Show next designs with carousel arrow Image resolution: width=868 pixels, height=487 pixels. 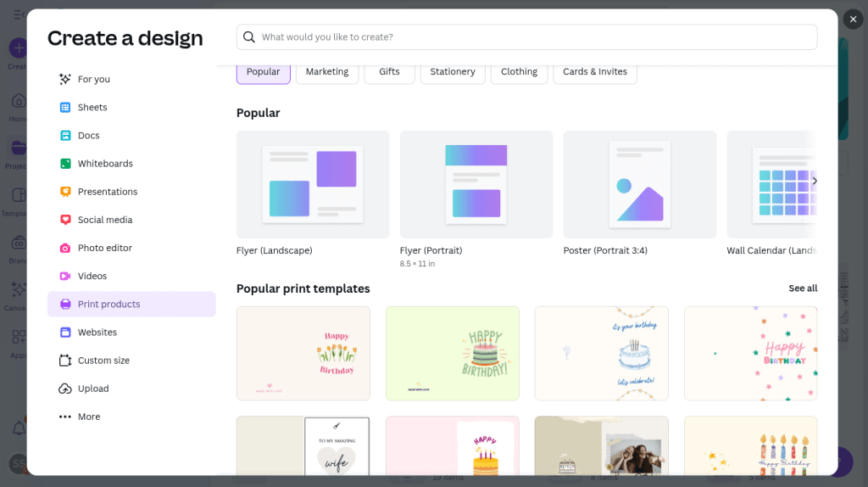tap(815, 182)
